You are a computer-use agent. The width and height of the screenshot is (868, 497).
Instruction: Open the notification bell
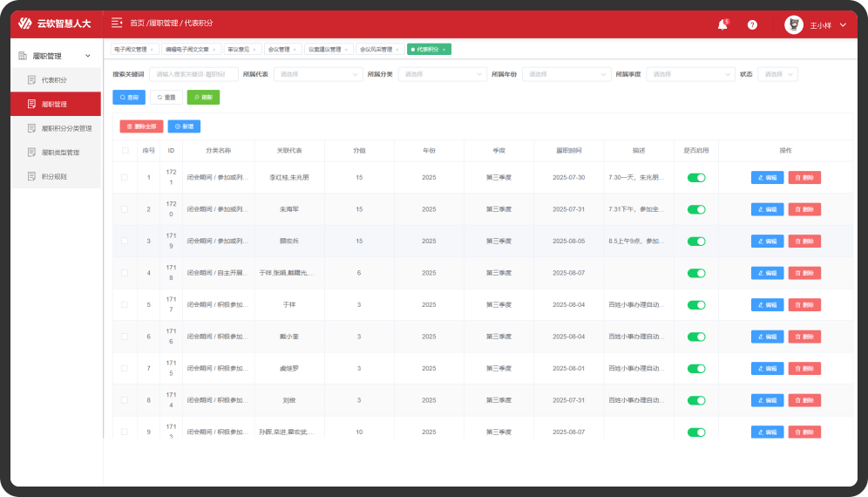(722, 25)
